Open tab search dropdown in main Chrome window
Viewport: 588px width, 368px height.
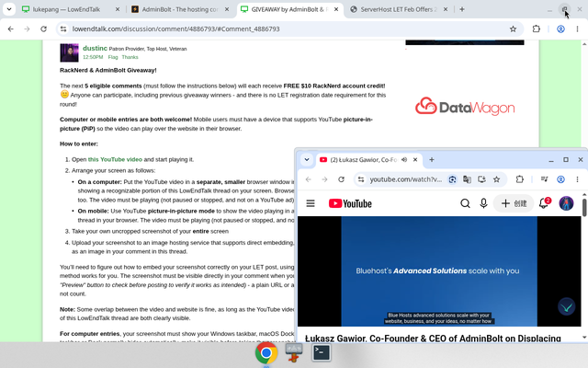click(9, 9)
